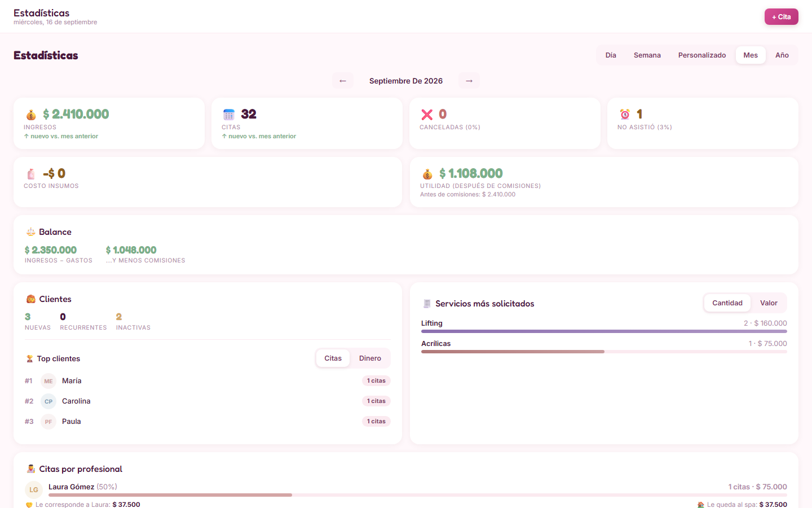
Task: Click María's ME avatar
Action: (x=48, y=381)
